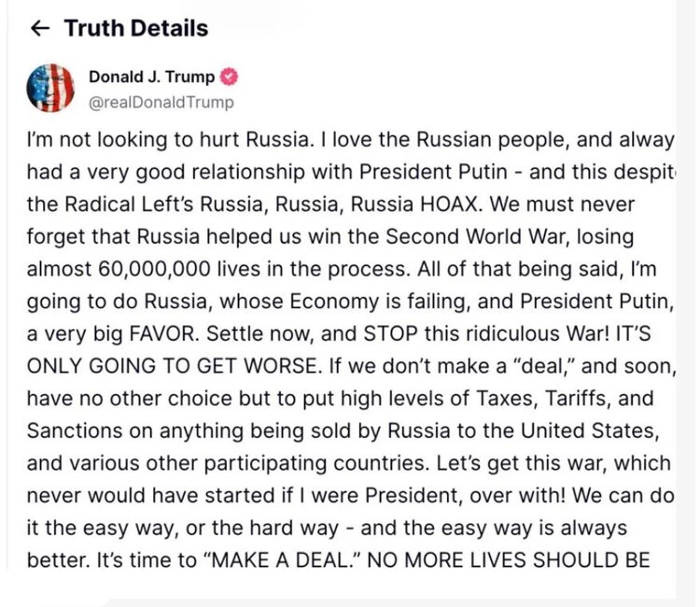Screen dimensions: 700x607
Task: Click the red verified badge beside the name
Action: (x=230, y=77)
